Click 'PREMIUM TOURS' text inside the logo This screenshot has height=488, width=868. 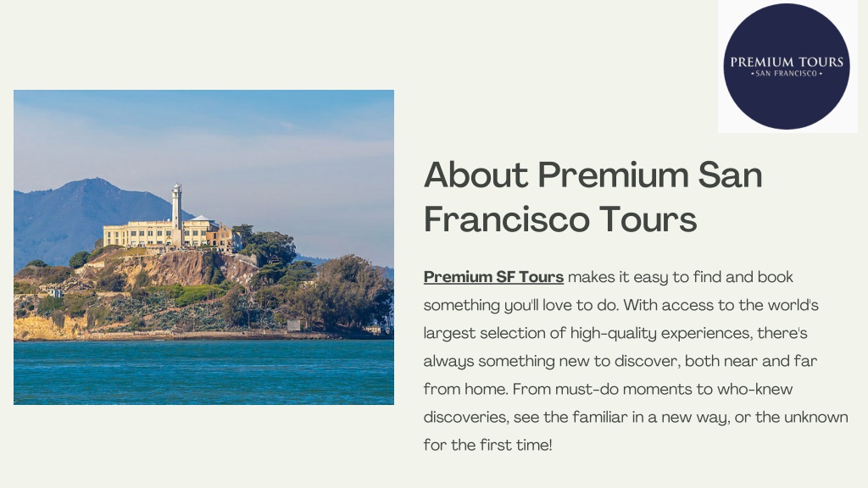click(786, 62)
